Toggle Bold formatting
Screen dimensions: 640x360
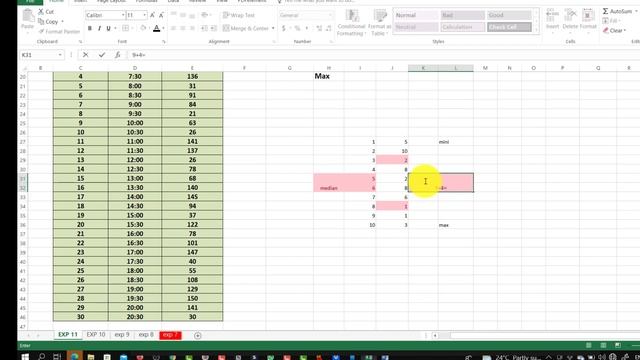click(90, 28)
